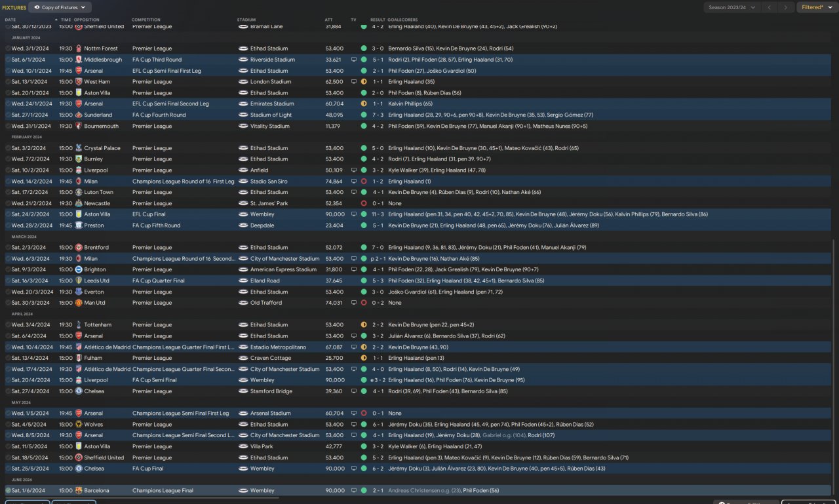Viewport: 839px width, 504px height.
Task: Click the Newcastle club badge
Action: coord(79,203)
